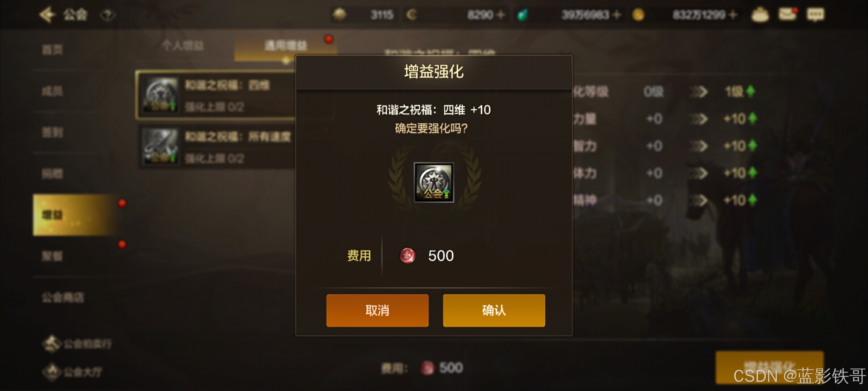The width and height of the screenshot is (868, 391).
Task: Tap the guild buff icon in dialog
Action: [x=434, y=182]
